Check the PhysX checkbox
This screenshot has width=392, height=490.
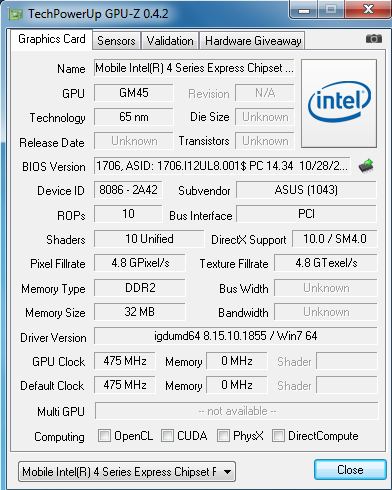click(223, 436)
